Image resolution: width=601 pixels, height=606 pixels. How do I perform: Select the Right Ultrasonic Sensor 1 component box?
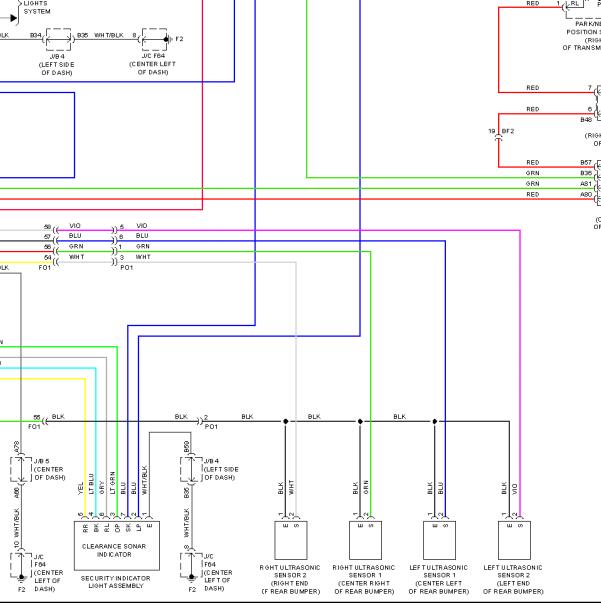coord(365,540)
